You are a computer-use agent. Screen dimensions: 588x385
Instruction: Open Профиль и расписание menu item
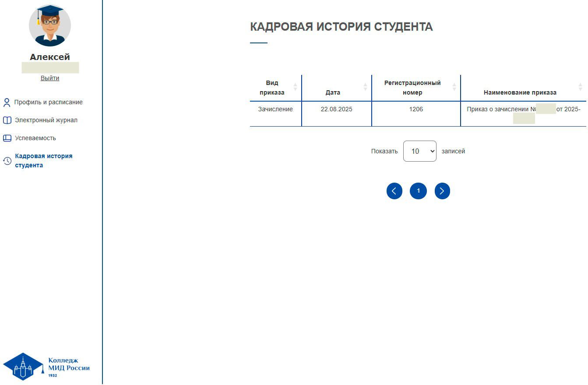[48, 102]
